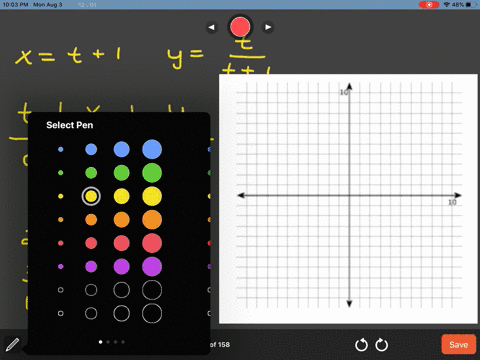
Task: Tap the battery indicator
Action: pyautogui.click(x=470, y=5)
